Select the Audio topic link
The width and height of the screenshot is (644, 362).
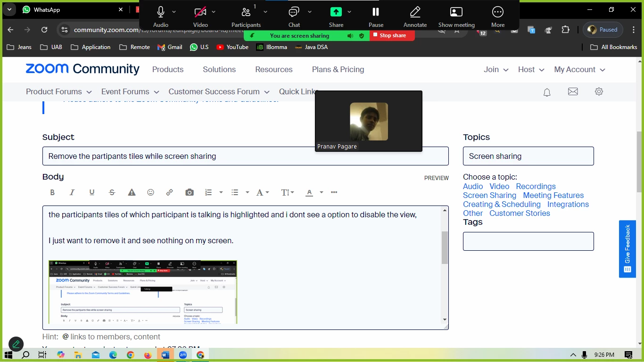coord(473,186)
